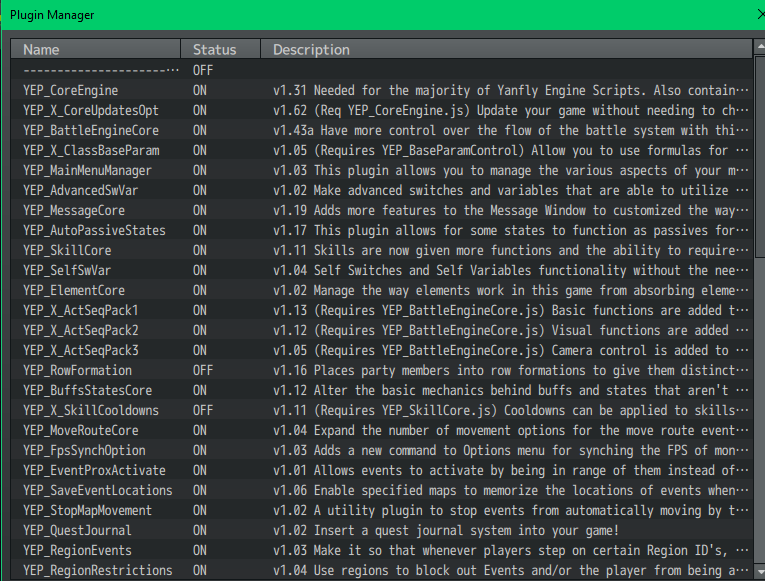Select the YEP_MessageCore plugin
This screenshot has height=581, width=765.
tap(382, 210)
